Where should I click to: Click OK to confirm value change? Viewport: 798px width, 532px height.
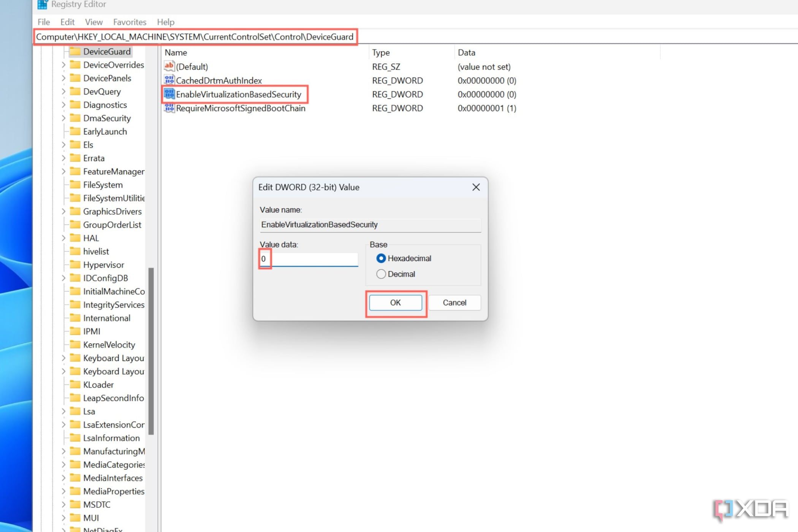(x=396, y=302)
